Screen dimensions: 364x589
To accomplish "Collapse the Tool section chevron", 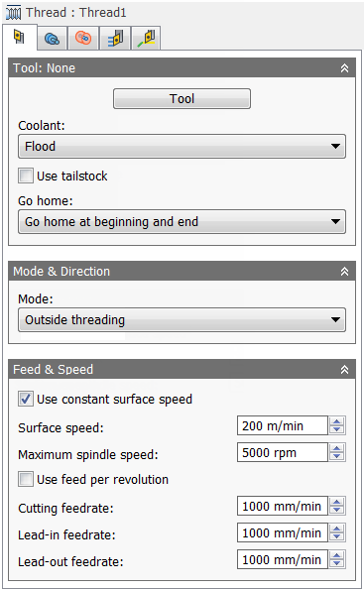I will [344, 68].
